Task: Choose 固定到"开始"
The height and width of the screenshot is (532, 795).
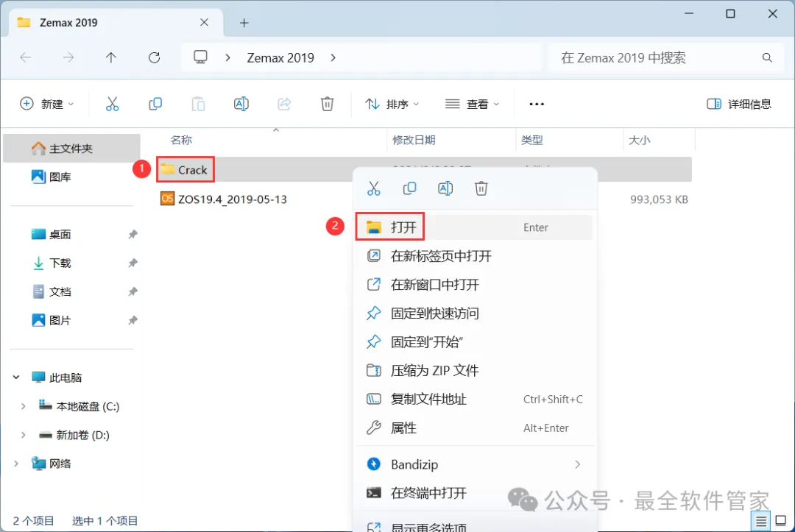Action: (x=473, y=342)
